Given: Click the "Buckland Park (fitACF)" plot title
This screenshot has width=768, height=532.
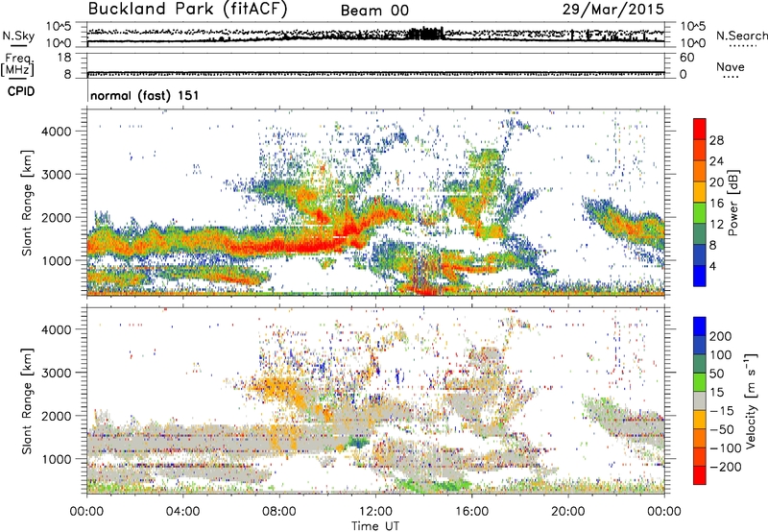Looking at the screenshot, I should [187, 10].
